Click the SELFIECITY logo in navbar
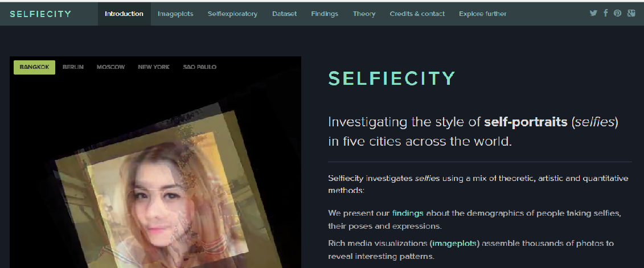The height and width of the screenshot is (268, 644). (40, 14)
